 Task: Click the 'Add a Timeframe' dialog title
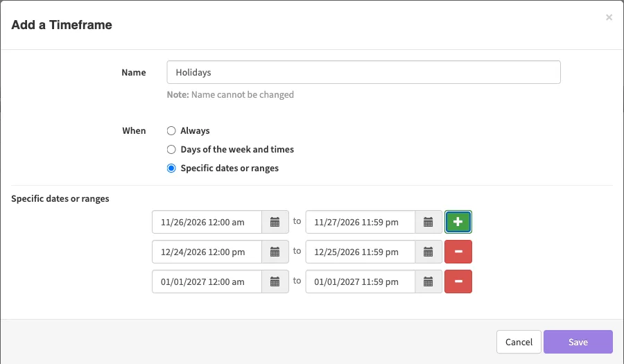click(62, 25)
